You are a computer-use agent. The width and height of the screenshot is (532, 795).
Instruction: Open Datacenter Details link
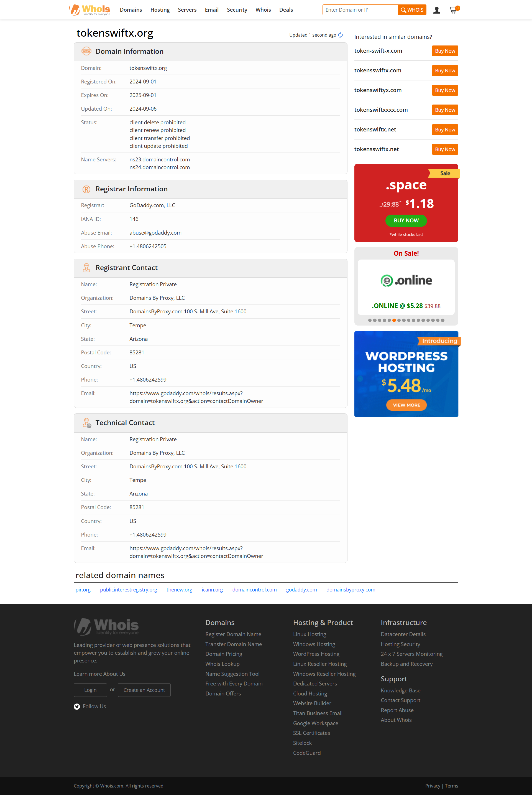click(x=403, y=634)
